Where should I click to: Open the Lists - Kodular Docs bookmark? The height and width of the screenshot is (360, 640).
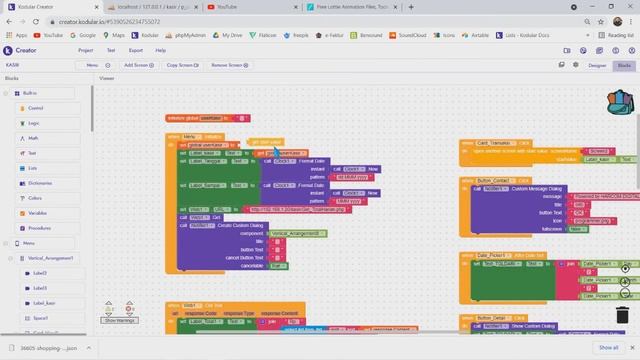click(x=522, y=36)
